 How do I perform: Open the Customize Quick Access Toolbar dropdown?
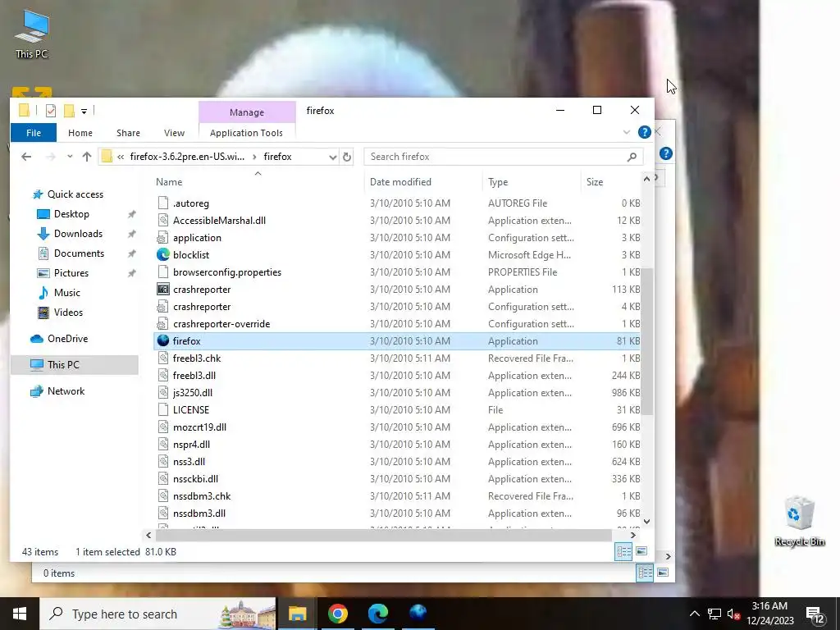[x=84, y=112]
